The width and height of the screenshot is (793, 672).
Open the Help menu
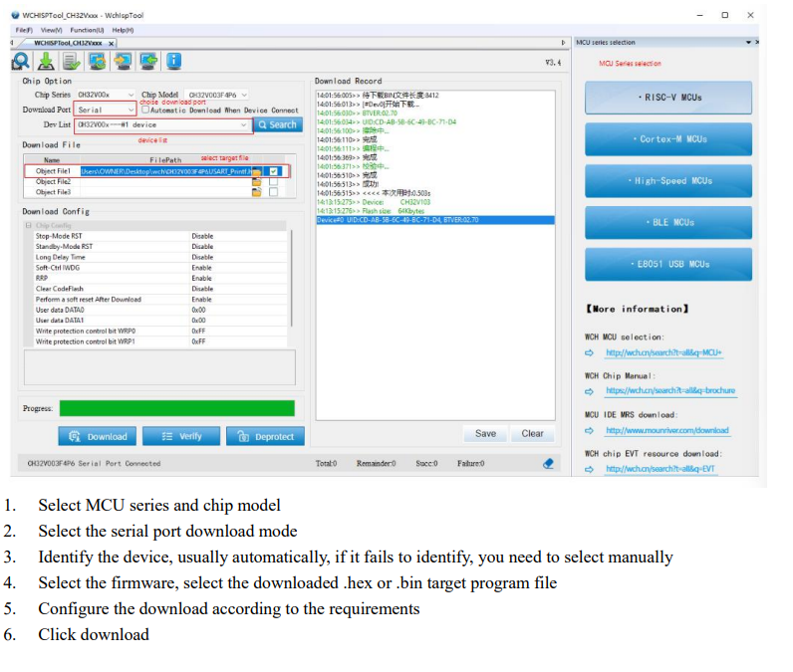click(x=123, y=30)
